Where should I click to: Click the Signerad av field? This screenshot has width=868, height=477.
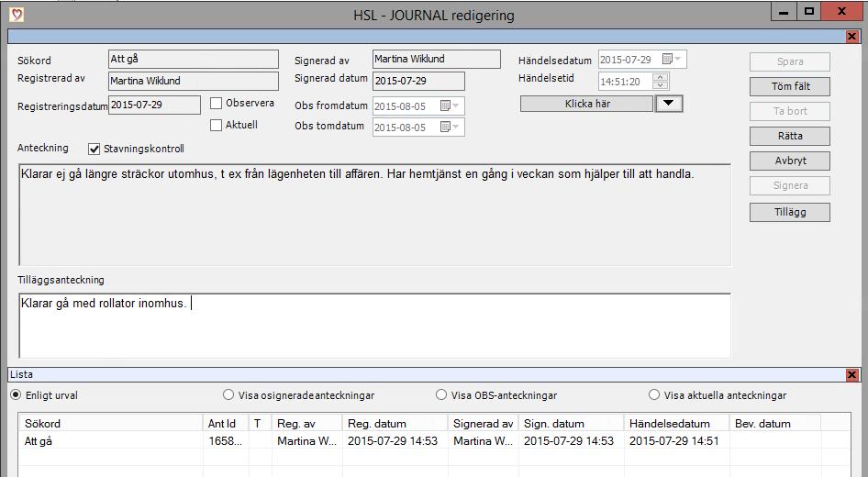coord(436,60)
